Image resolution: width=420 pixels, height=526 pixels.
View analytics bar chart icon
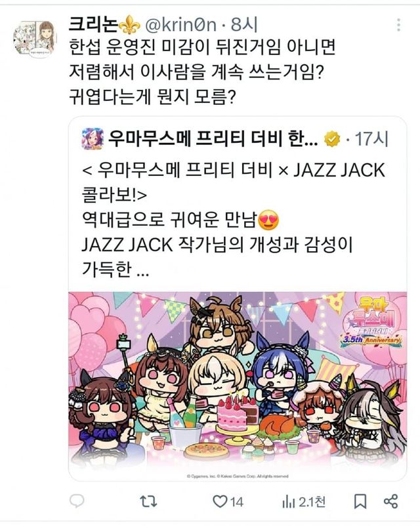[x=288, y=502]
